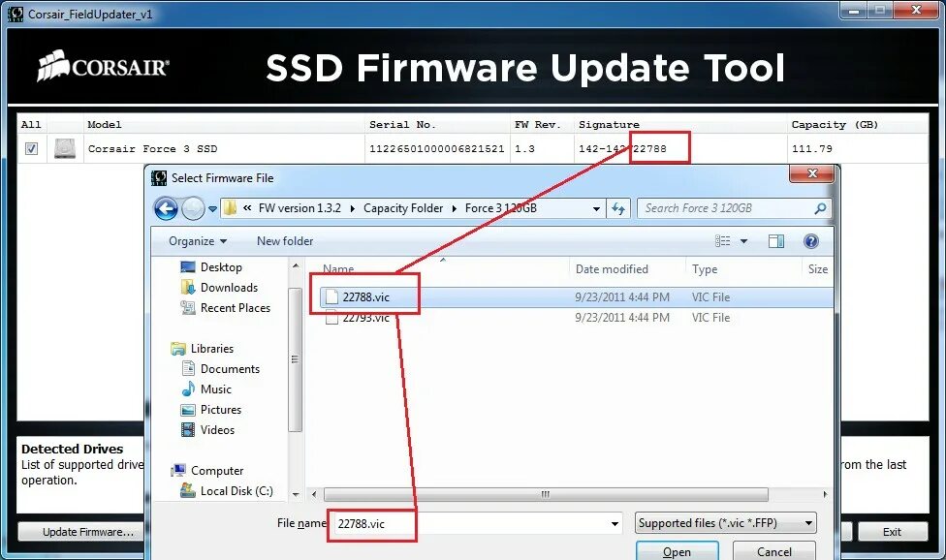Screen dimensions: 946x560
Task: Select Desktop in the navigation pane
Action: tap(221, 267)
